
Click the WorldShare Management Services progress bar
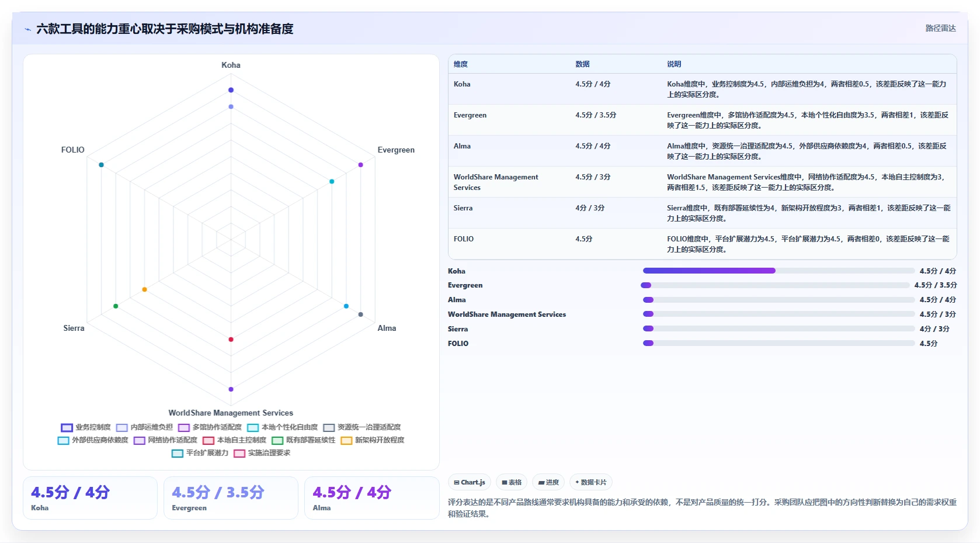click(x=779, y=314)
